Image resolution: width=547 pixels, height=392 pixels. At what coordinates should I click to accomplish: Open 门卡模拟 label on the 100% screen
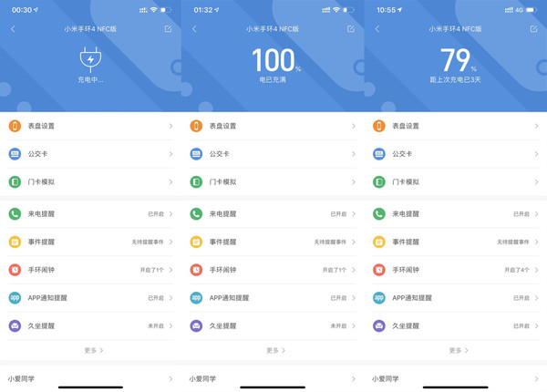[x=222, y=181]
